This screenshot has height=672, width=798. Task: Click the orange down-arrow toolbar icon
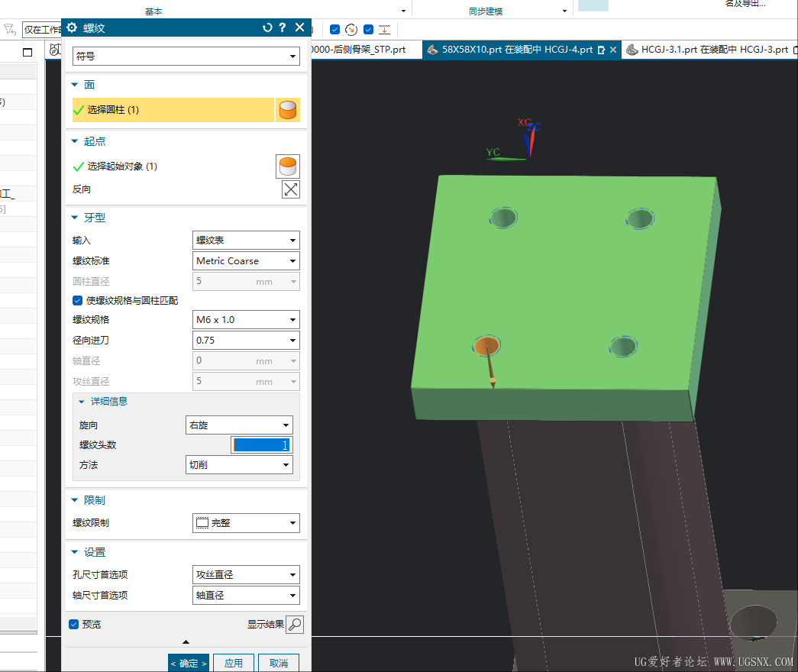(385, 30)
